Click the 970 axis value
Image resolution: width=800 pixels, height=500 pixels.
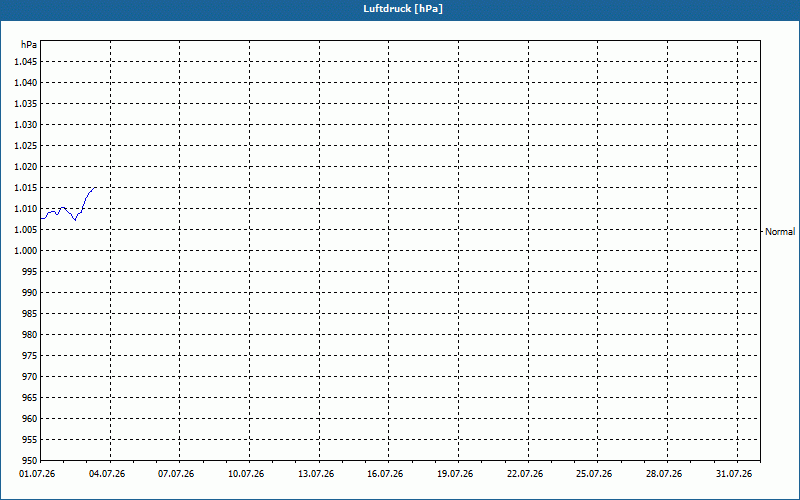click(x=30, y=377)
